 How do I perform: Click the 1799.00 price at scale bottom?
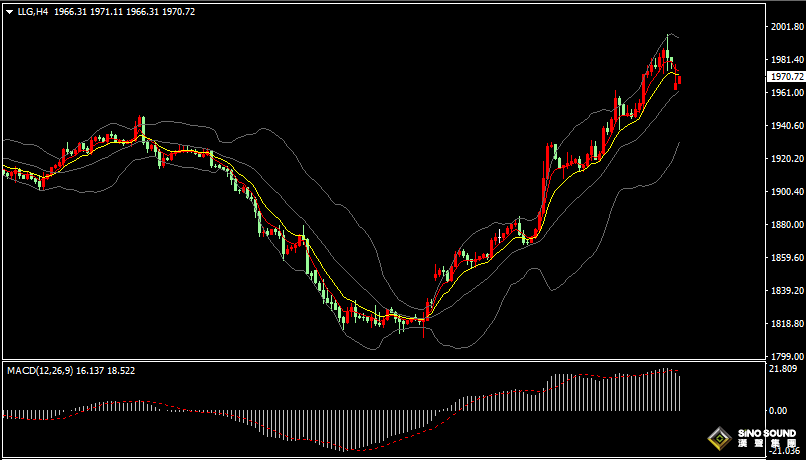pyautogui.click(x=785, y=356)
